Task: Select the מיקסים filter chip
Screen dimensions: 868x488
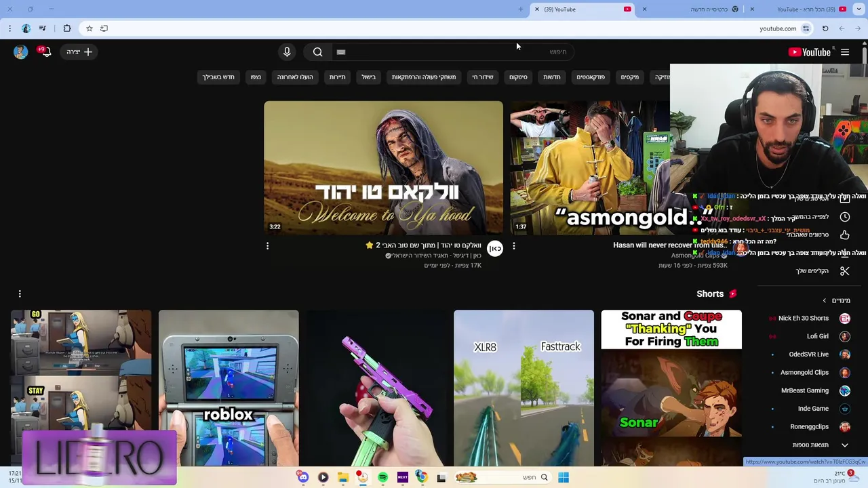Action: [630, 77]
